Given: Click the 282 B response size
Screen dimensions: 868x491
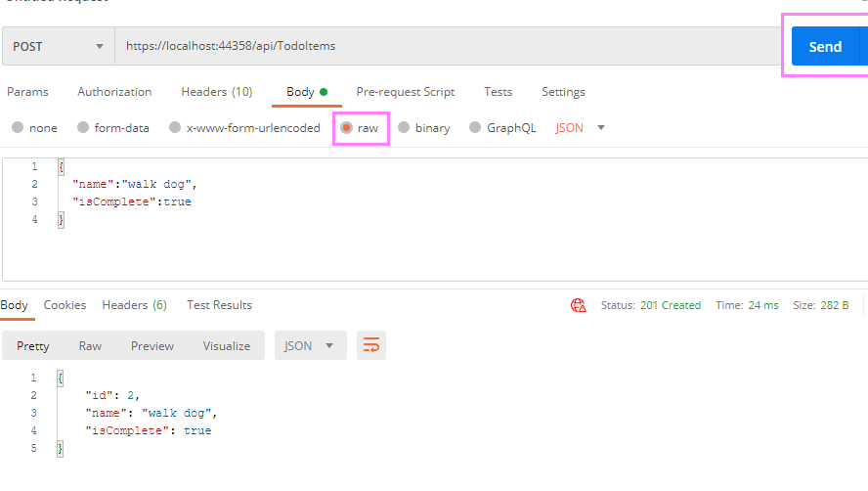Looking at the screenshot, I should point(834,305).
